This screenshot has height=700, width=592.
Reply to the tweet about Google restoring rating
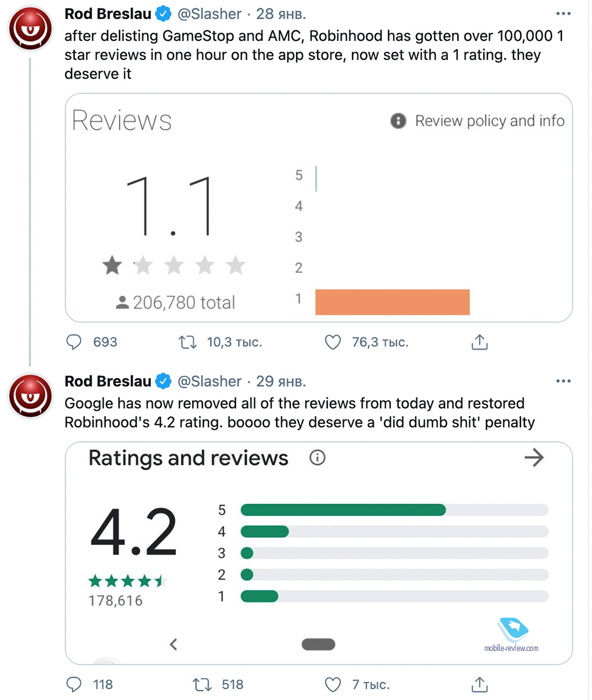74,684
